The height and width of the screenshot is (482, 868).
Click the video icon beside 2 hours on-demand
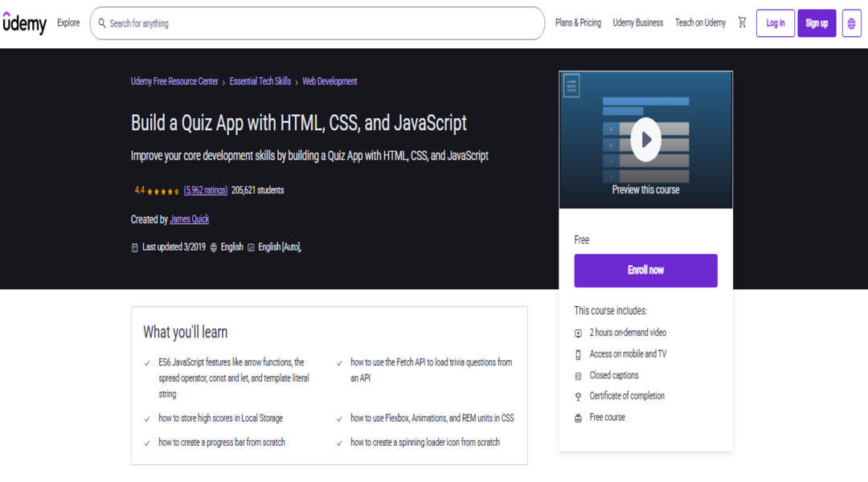click(x=578, y=333)
